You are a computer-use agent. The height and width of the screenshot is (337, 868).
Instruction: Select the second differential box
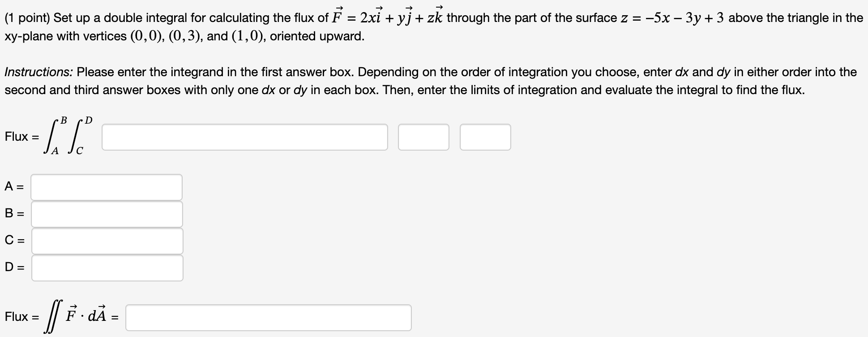(485, 137)
